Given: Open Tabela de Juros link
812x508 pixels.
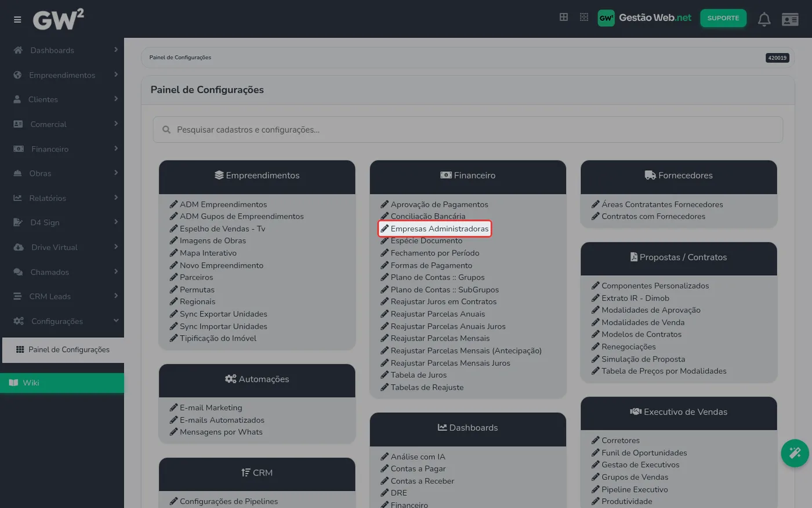Looking at the screenshot, I should click(414, 375).
